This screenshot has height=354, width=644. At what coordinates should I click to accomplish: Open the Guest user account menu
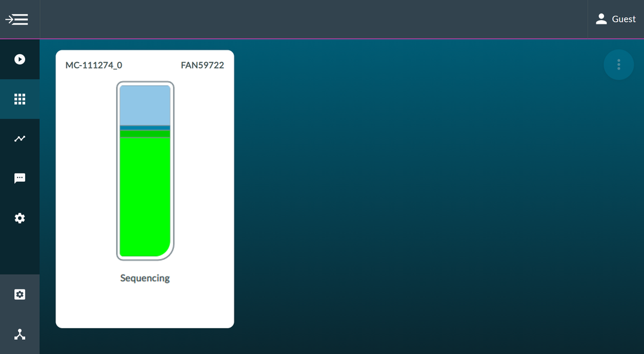click(616, 19)
